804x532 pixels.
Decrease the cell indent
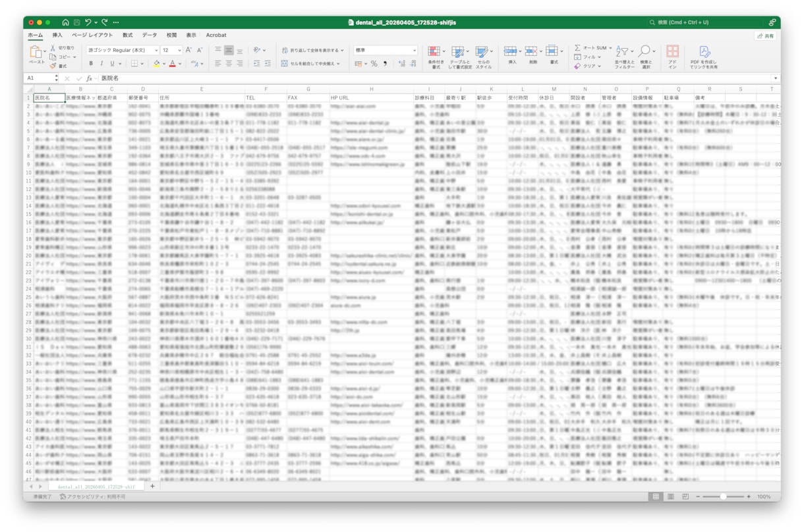point(256,64)
